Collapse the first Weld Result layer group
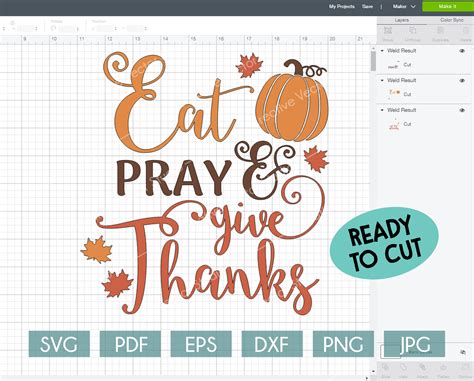Image resolution: width=474 pixels, height=381 pixels. pos(382,51)
